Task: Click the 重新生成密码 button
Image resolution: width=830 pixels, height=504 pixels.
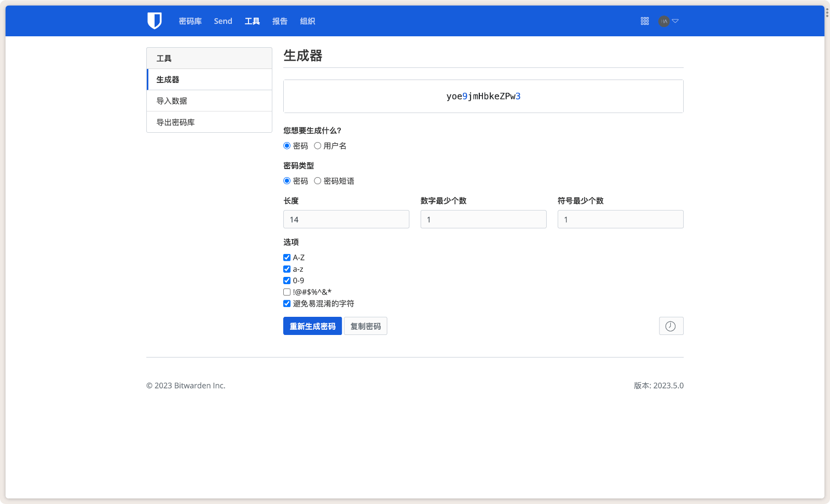Action: [x=312, y=326]
